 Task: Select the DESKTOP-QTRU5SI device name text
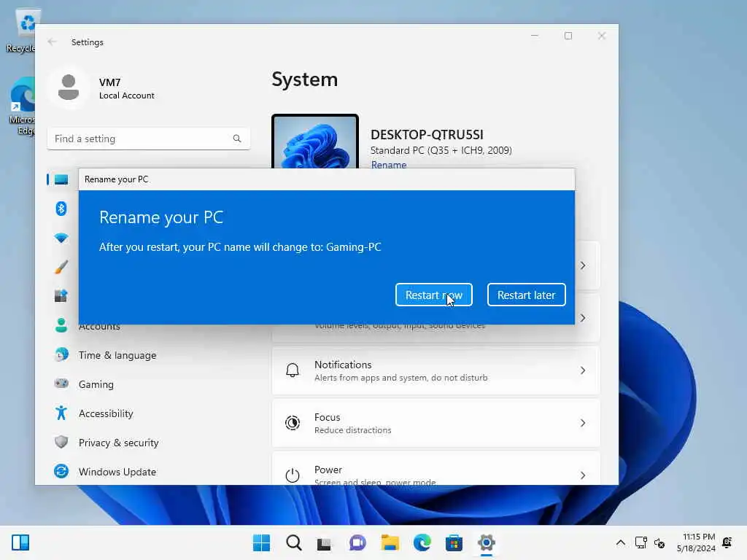(427, 135)
